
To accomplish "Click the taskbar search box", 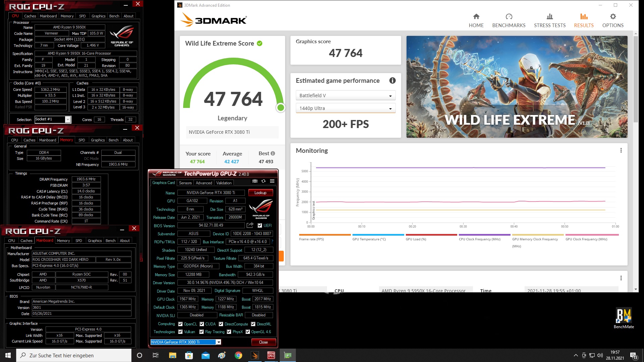I will 74,355.
